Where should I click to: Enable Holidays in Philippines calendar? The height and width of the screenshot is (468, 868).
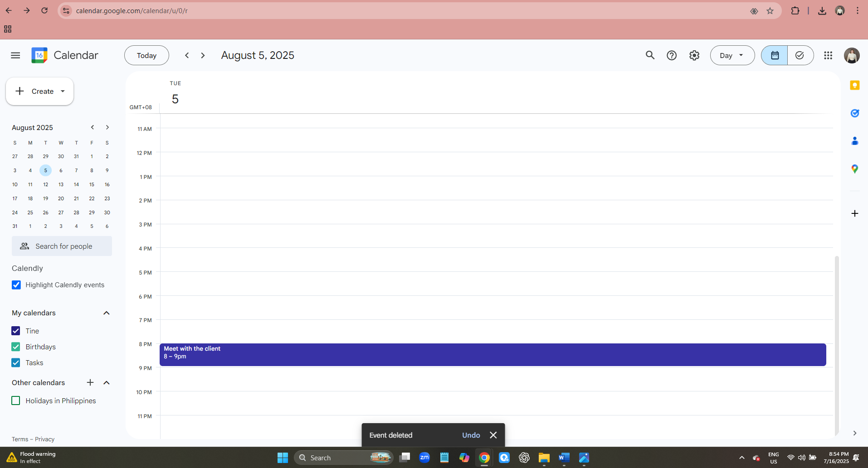16,400
